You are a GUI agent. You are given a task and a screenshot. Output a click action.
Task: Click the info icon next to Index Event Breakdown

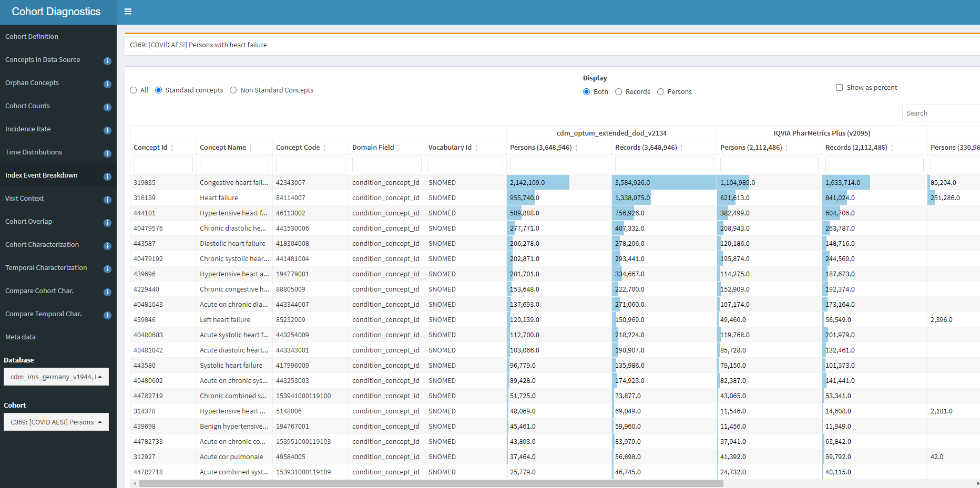107,176
